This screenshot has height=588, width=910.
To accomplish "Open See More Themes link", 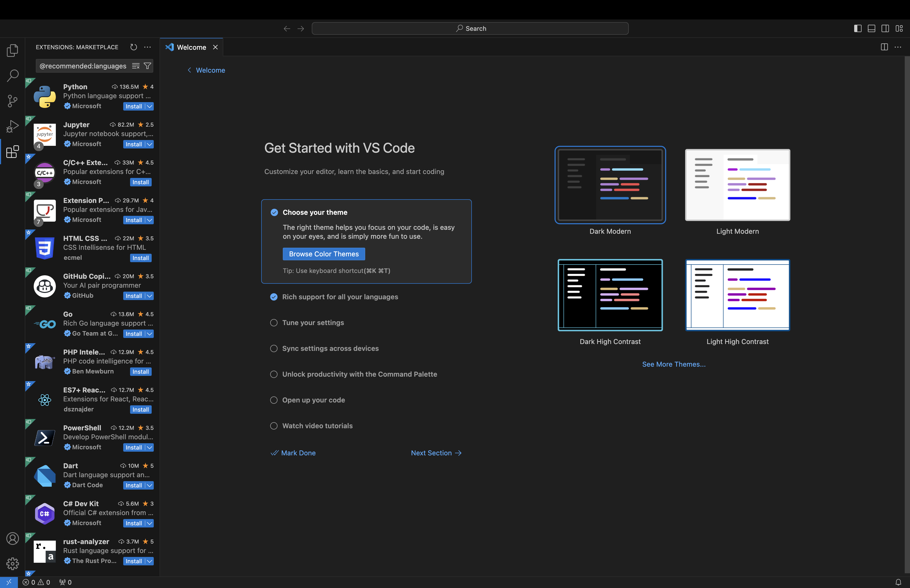I will tap(674, 364).
